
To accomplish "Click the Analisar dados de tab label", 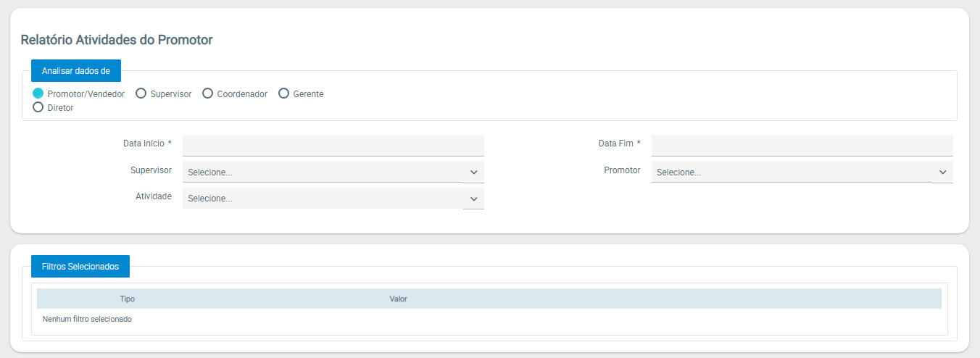I will click(76, 71).
